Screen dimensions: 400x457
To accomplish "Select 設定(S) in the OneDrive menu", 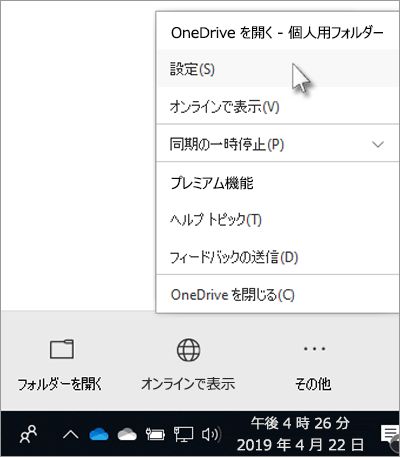I will 278,69.
